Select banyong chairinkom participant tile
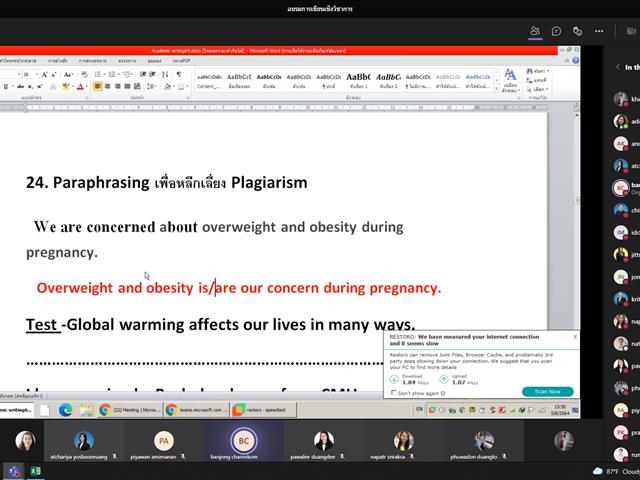The height and width of the screenshot is (480, 640). pyautogui.click(x=243, y=442)
